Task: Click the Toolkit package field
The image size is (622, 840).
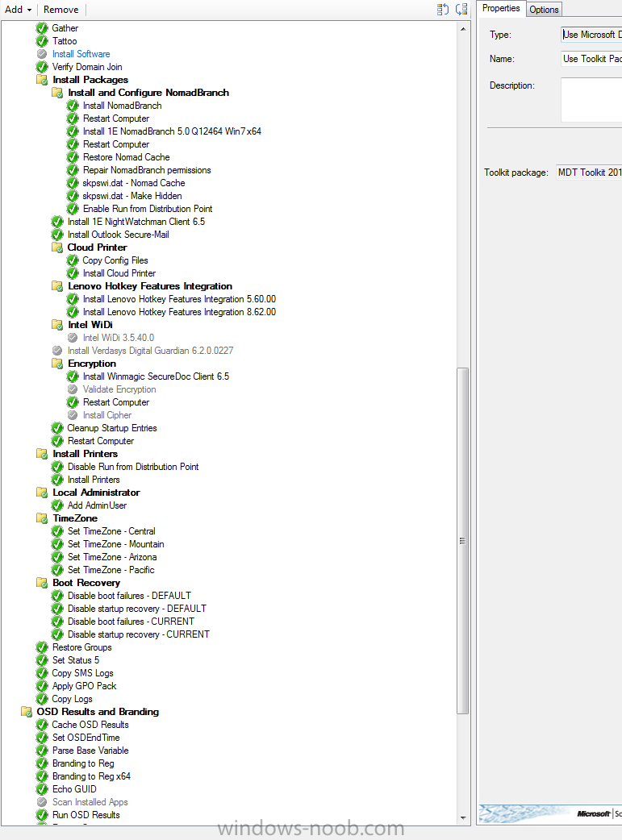Action: click(589, 173)
